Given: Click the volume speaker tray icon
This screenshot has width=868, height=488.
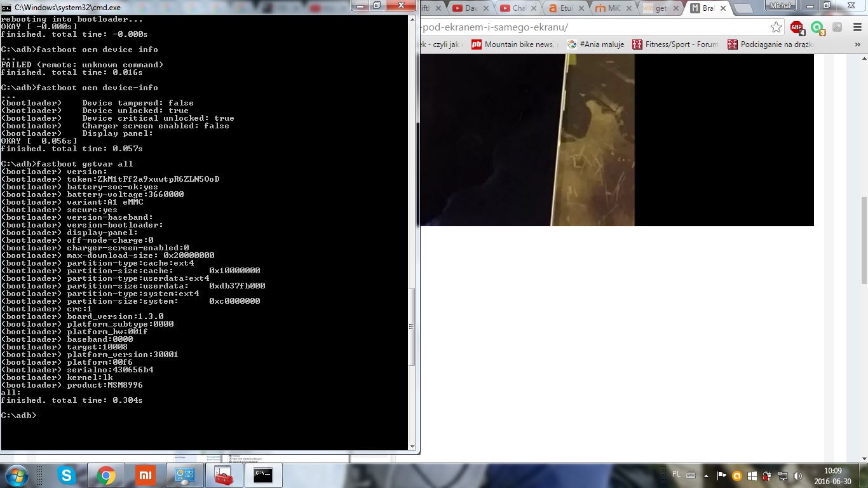Looking at the screenshot, I should click(x=797, y=476).
